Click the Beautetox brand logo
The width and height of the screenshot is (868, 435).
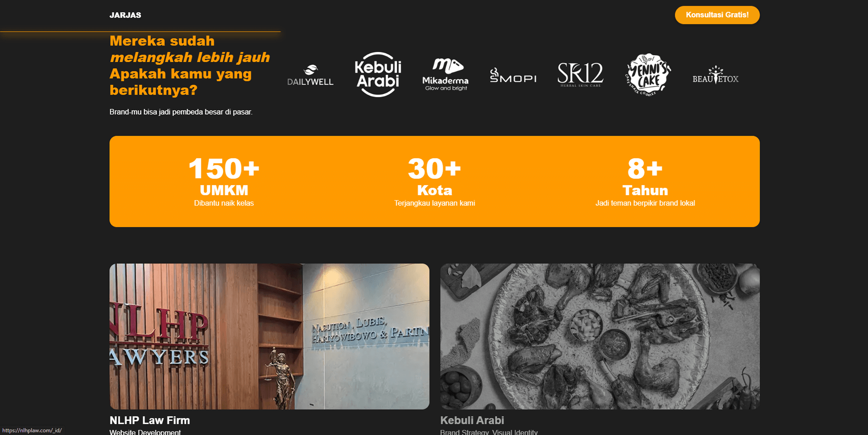[x=715, y=75]
